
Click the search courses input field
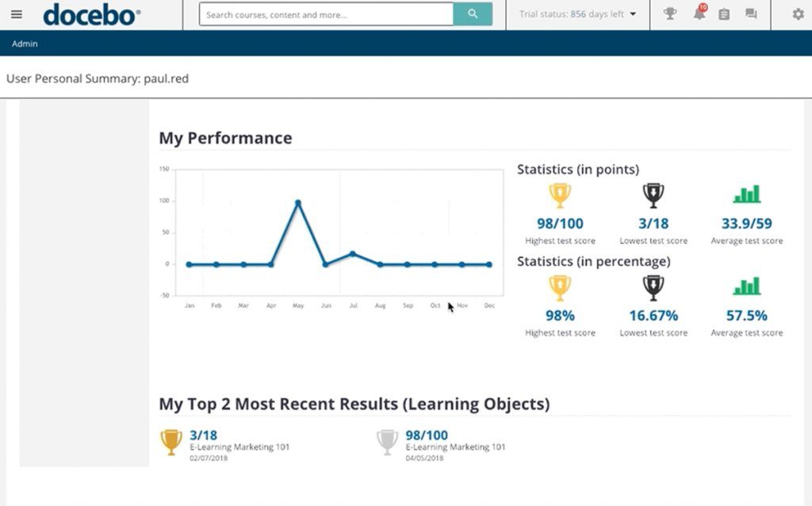pos(326,14)
